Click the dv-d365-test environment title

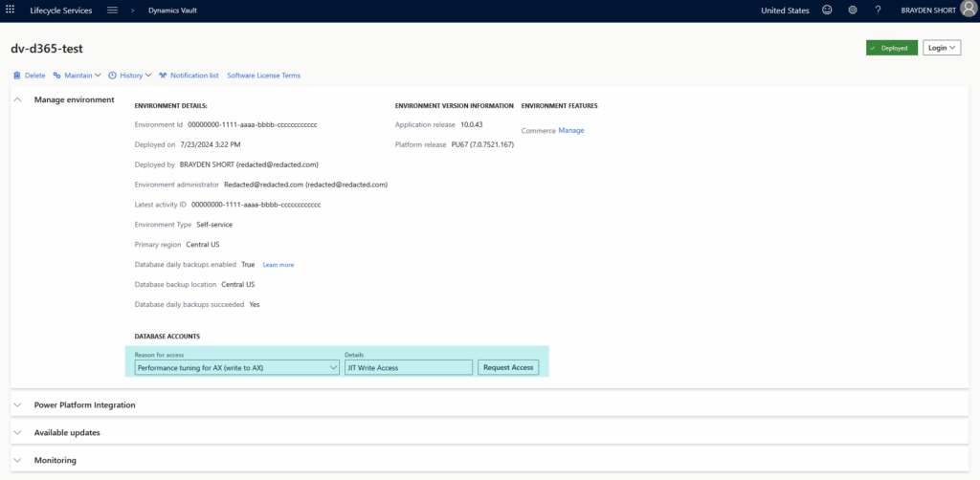[47, 48]
